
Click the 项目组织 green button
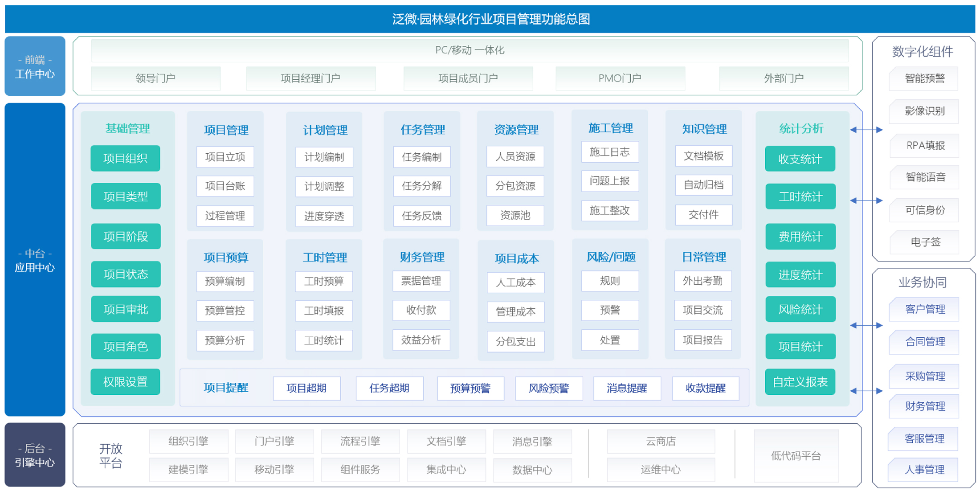[x=125, y=158]
